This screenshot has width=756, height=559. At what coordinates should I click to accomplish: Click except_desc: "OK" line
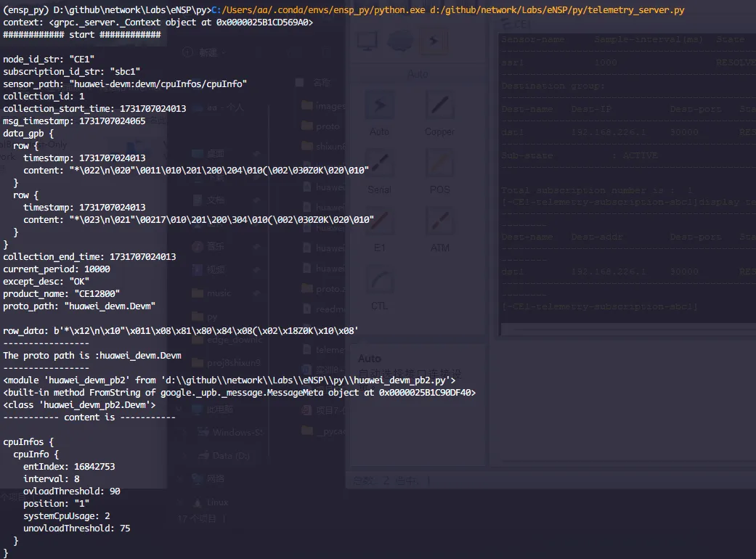click(x=46, y=282)
